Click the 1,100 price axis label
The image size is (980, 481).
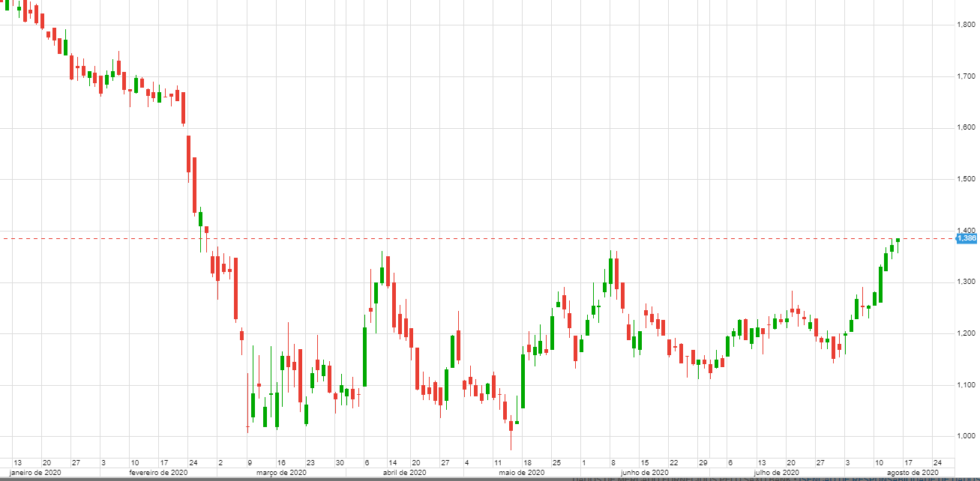[x=966, y=385]
